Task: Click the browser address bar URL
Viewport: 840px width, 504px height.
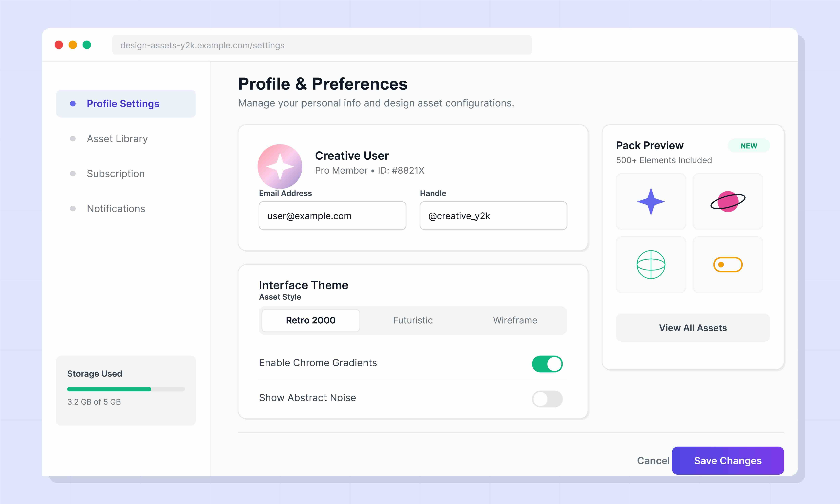Action: tap(322, 45)
